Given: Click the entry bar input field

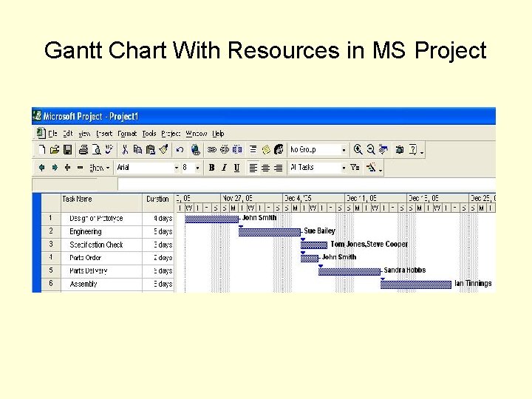Looking at the screenshot, I should (307, 184).
